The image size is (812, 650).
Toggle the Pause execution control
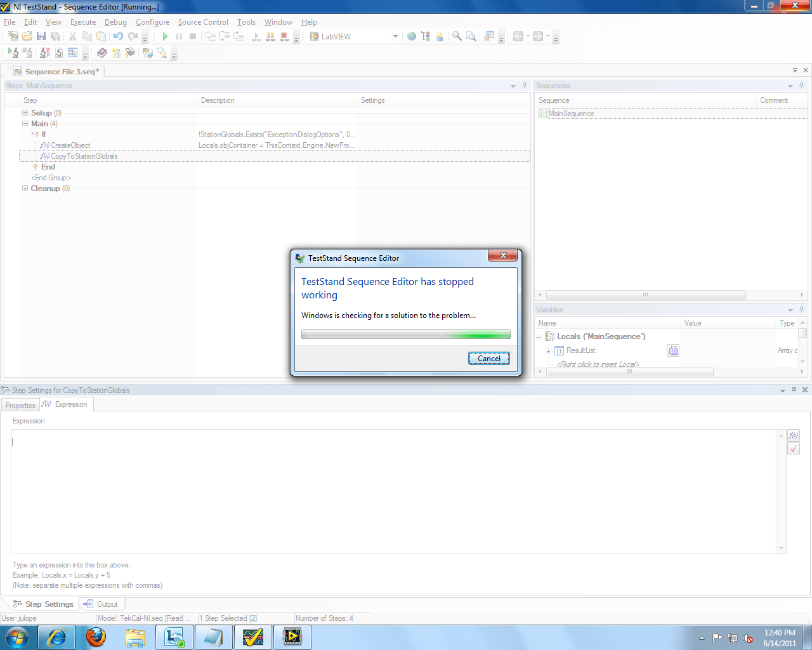coord(180,36)
